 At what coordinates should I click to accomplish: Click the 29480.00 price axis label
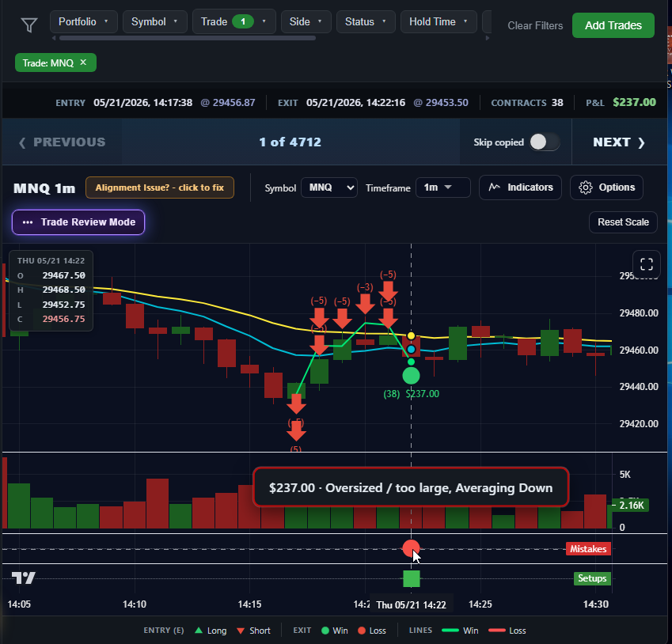point(639,313)
